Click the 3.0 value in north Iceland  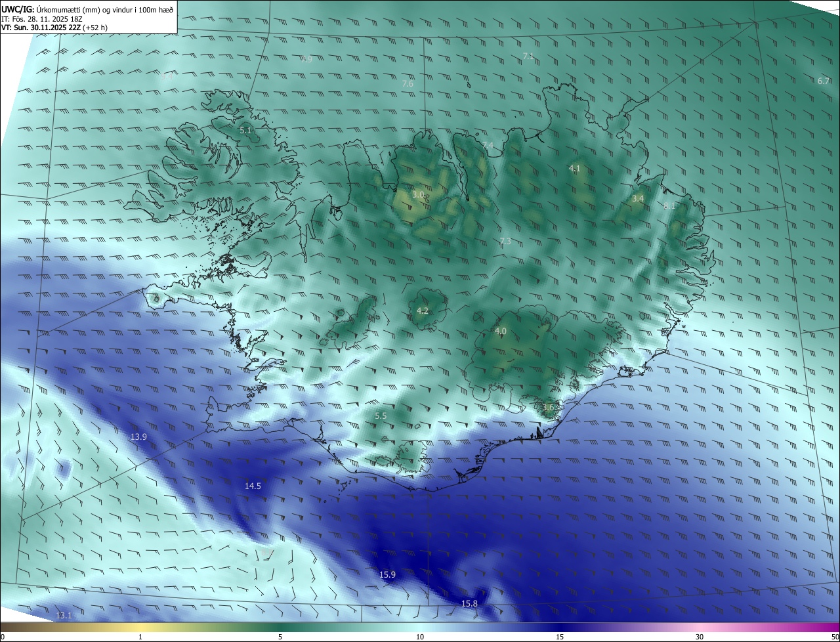[418, 195]
